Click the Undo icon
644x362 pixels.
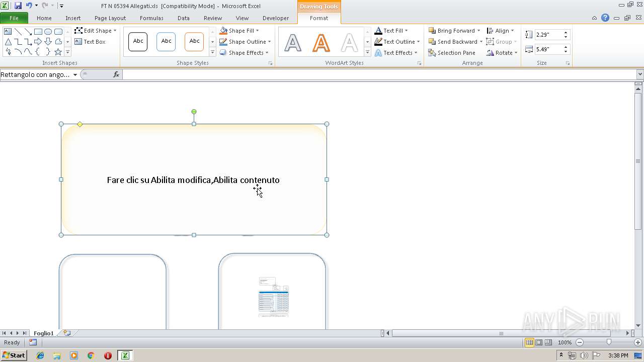(x=29, y=6)
